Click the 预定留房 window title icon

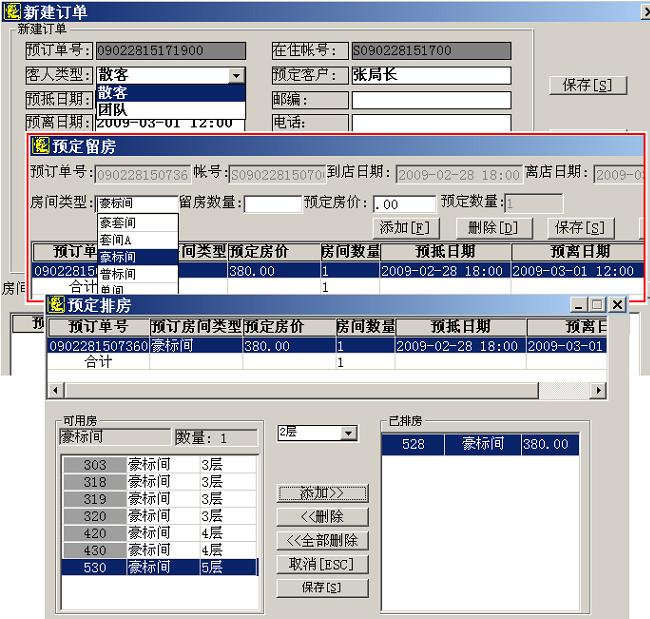(x=41, y=146)
